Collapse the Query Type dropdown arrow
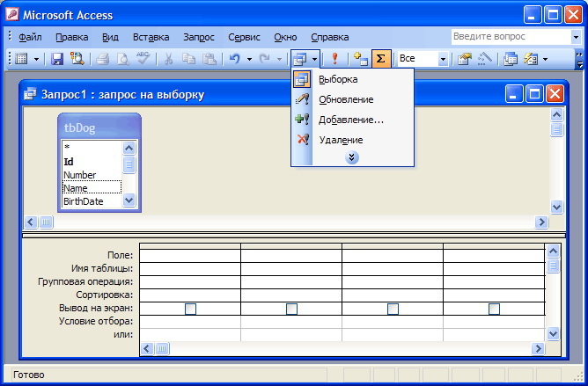Viewport: 588px width, 386px height. [x=314, y=59]
